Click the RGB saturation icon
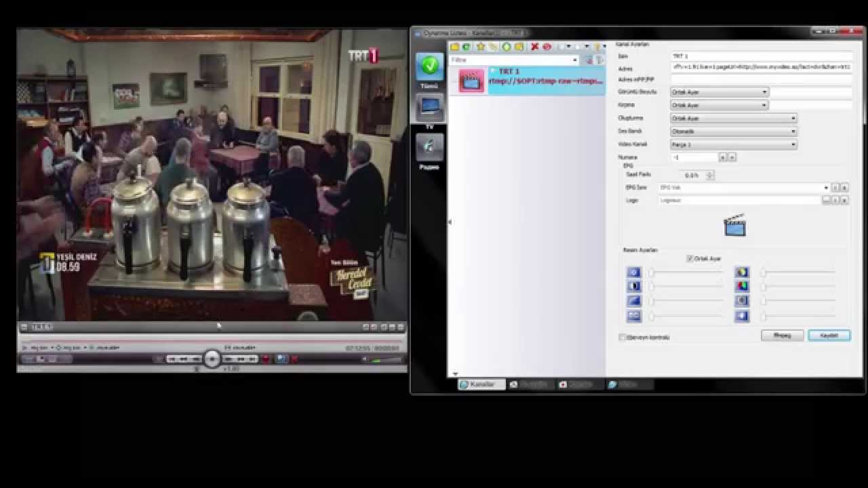 coord(743,286)
